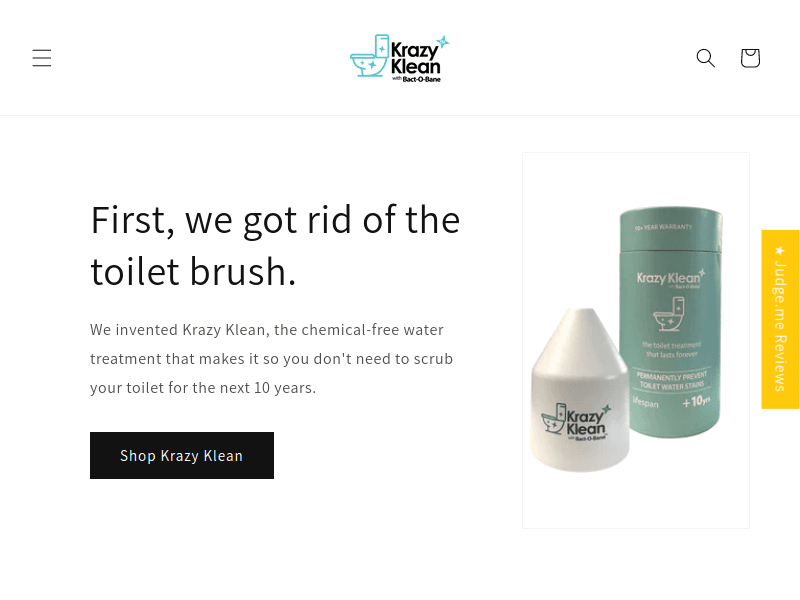Click toilet logo on the white cone
This screenshot has width=800, height=600.
[x=554, y=418]
